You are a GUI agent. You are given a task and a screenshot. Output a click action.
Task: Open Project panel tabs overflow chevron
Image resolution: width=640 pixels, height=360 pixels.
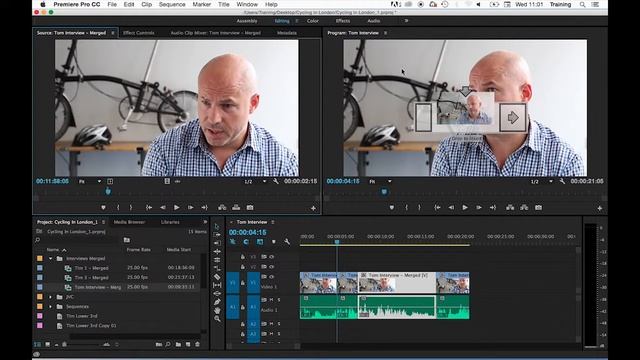(205, 222)
